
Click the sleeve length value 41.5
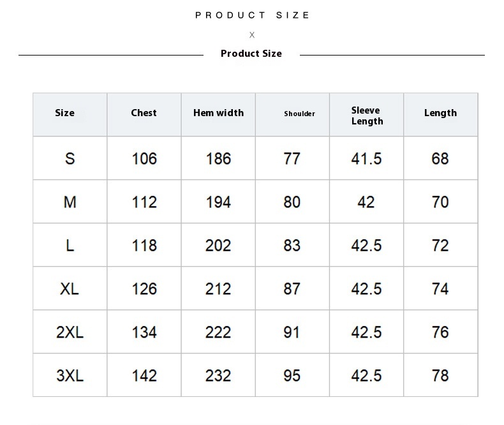click(366, 158)
